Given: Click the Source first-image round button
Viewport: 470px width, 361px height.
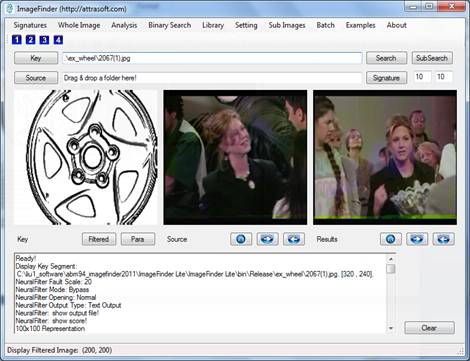Looking at the screenshot, I should [241, 239].
